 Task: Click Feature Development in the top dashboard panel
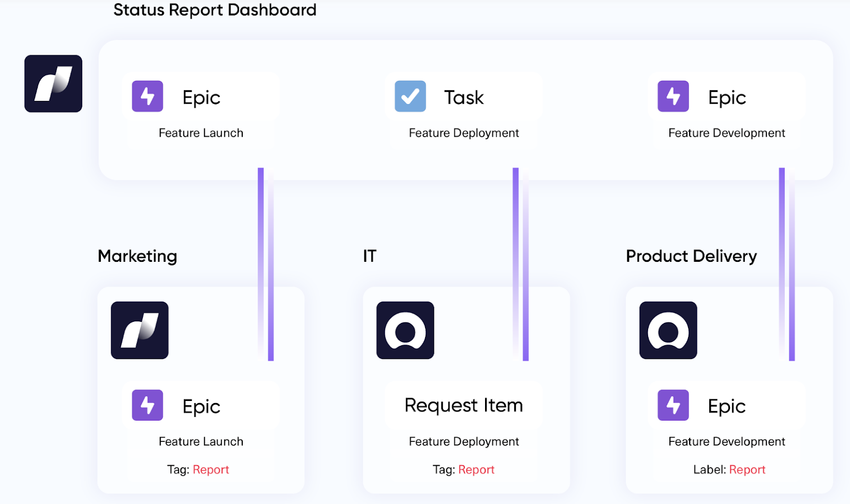click(727, 133)
